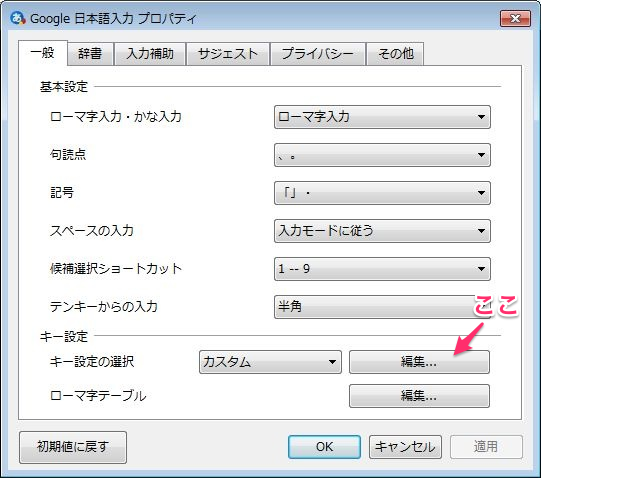Click 編集 button for ローマ字テーブル

click(x=419, y=396)
